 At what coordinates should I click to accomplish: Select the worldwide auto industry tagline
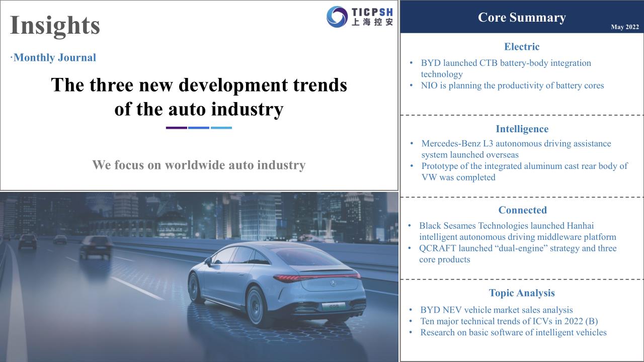(x=199, y=165)
